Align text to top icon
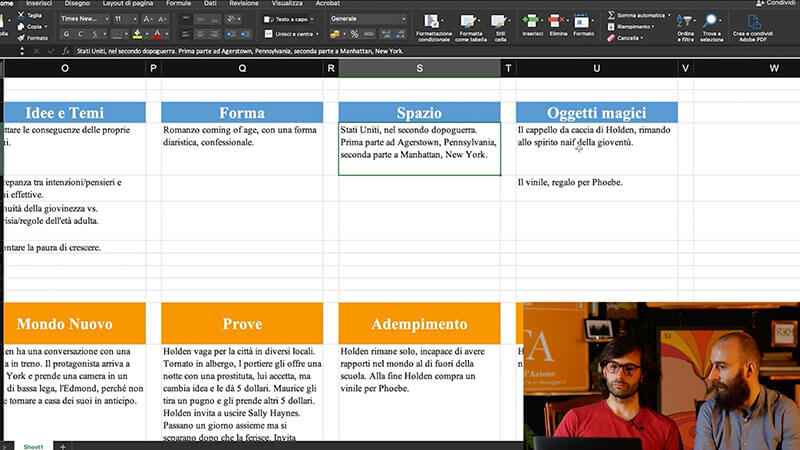The height and width of the screenshot is (450, 800). [186, 19]
